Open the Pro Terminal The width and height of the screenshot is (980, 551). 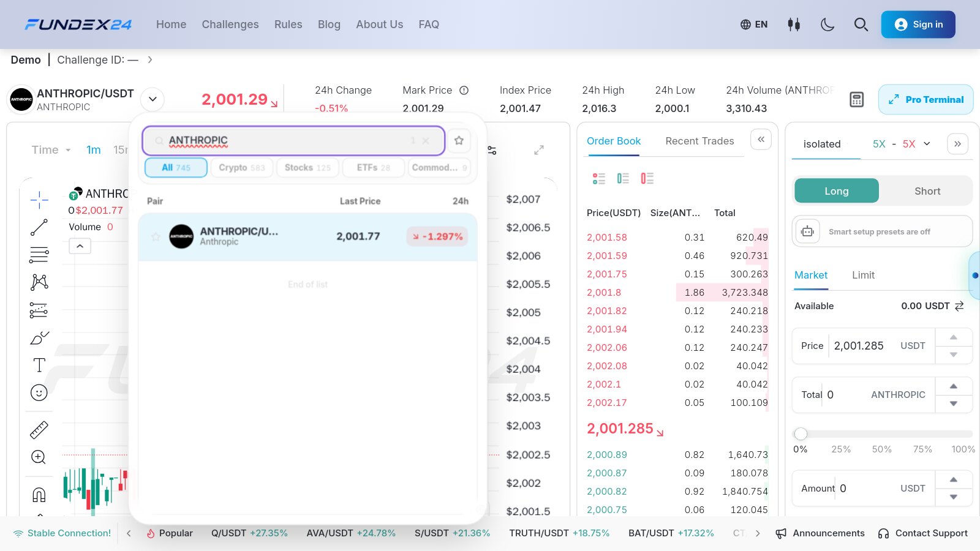[x=926, y=100]
